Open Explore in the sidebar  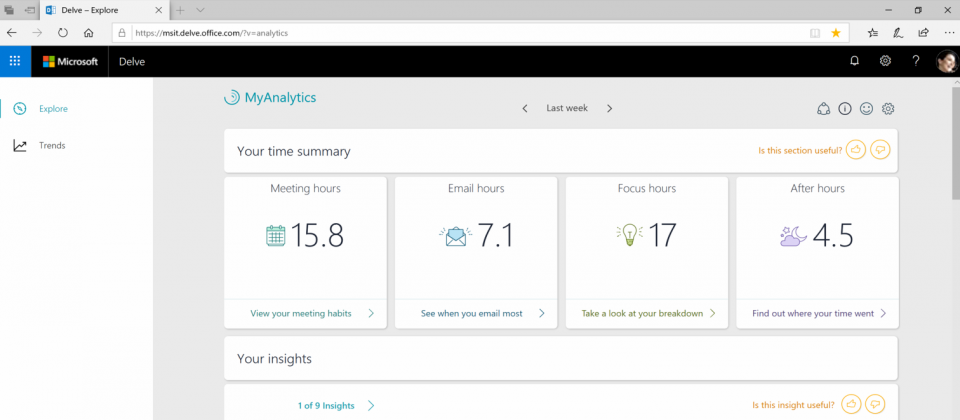[x=53, y=109]
